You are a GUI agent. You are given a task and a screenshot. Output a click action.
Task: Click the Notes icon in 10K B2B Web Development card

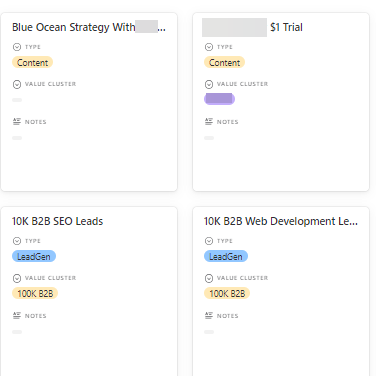[x=209, y=315]
